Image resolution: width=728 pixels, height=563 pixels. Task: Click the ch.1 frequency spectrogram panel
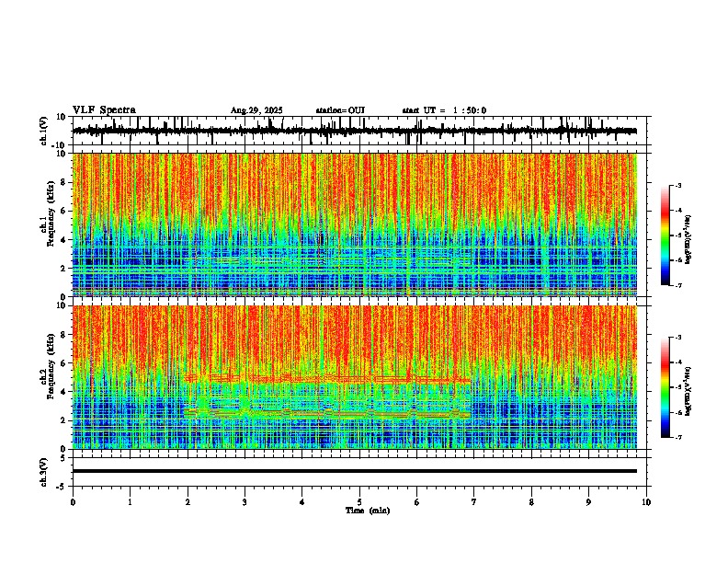pos(355,224)
